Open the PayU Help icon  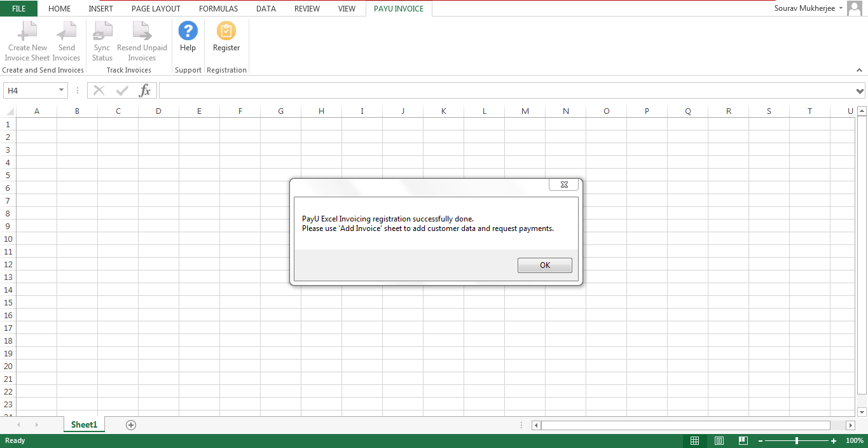pos(188,31)
